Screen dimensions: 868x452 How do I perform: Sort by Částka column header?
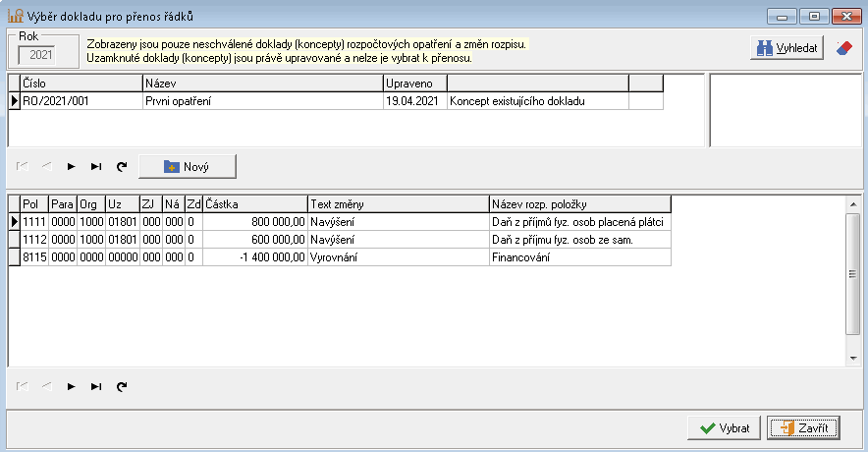[253, 204]
